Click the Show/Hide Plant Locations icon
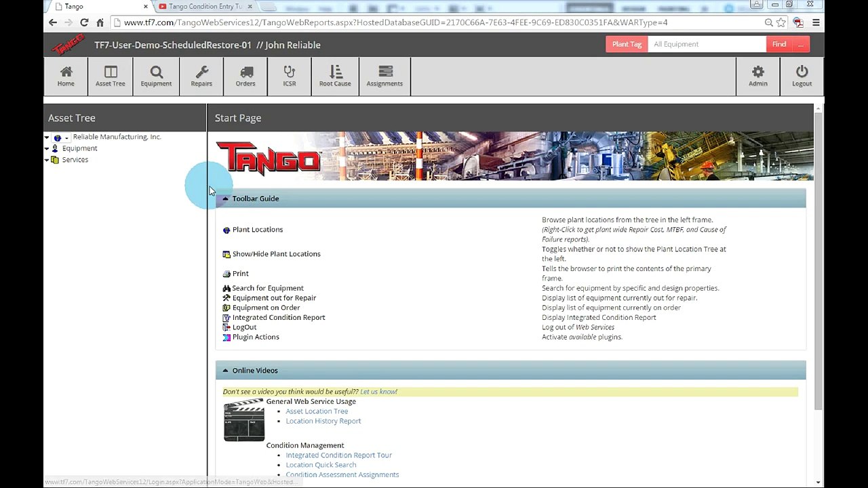Screen dimensions: 868x488 [x=226, y=255]
